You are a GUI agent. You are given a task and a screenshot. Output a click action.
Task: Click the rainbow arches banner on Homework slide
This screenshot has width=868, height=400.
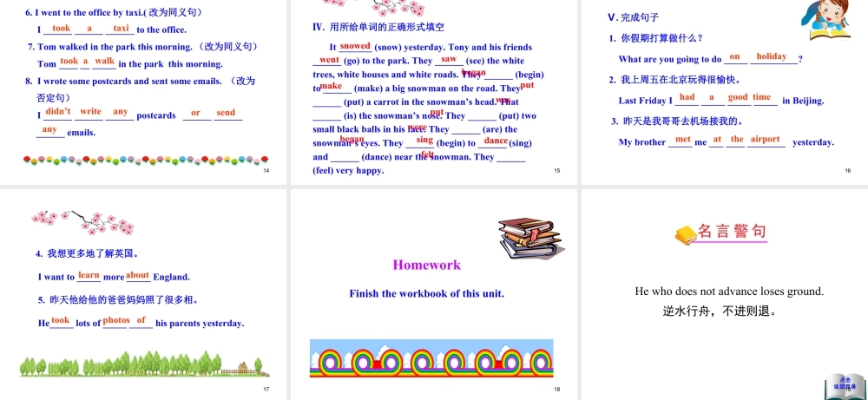pyautogui.click(x=431, y=357)
